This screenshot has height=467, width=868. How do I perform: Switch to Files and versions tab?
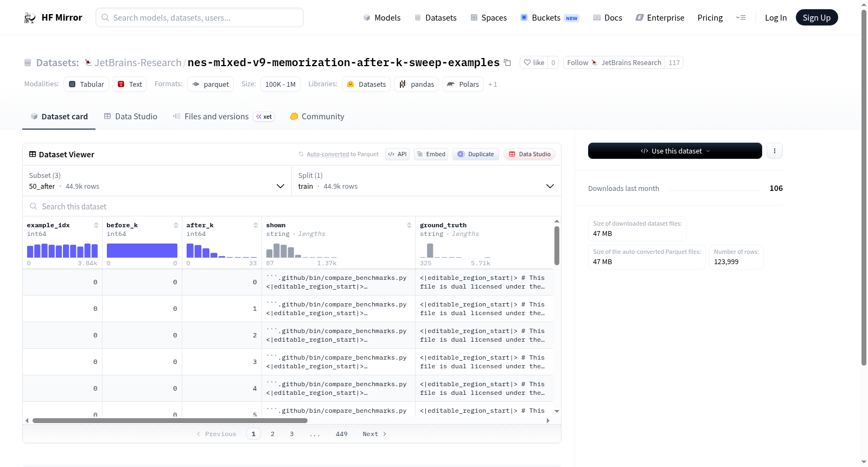coord(224,117)
